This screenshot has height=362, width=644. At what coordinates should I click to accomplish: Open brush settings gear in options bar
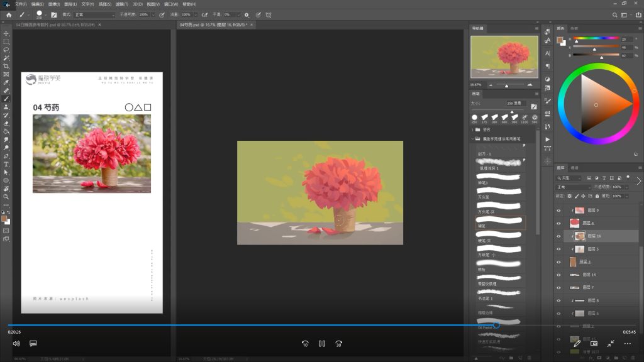point(247,14)
